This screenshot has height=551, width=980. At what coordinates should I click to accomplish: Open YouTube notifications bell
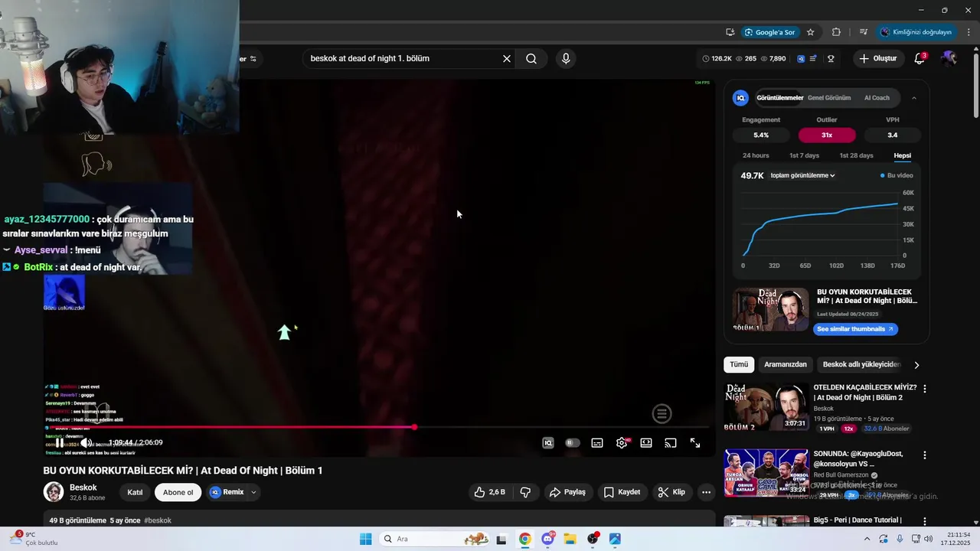tap(920, 59)
